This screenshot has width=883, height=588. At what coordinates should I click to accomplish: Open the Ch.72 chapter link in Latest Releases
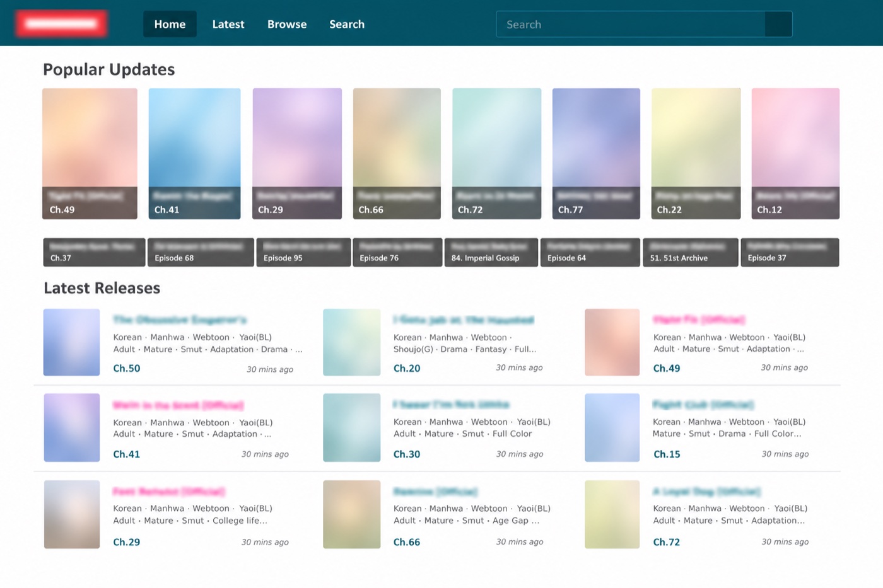(x=667, y=542)
